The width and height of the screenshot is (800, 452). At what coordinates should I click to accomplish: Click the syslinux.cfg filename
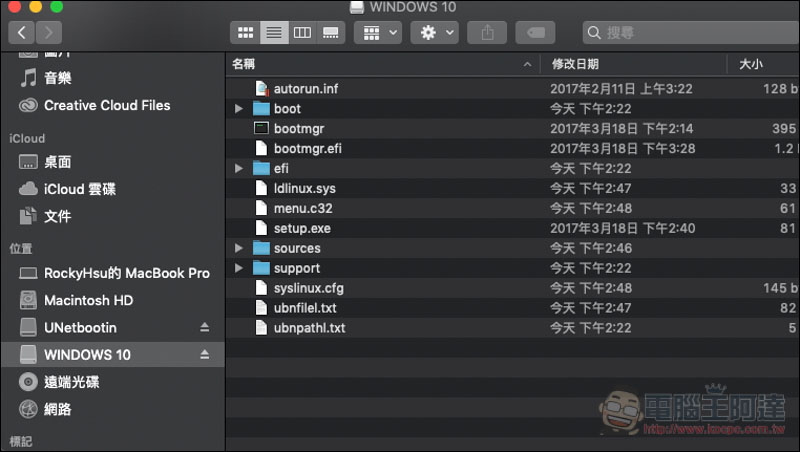pos(309,288)
